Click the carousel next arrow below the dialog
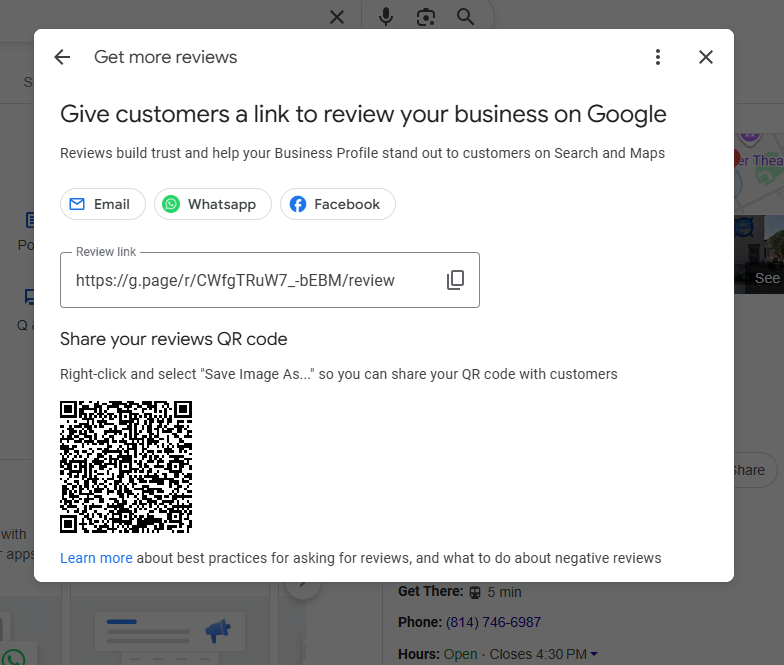Image resolution: width=784 pixels, height=665 pixels. pyautogui.click(x=303, y=587)
